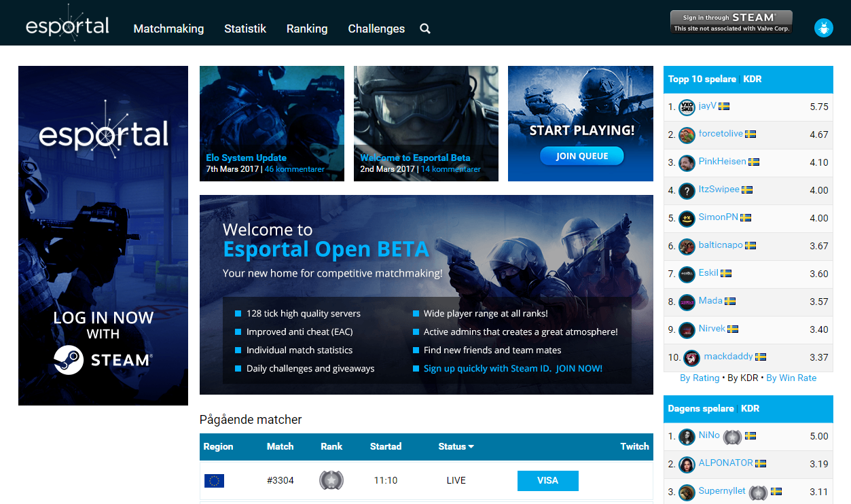
Task: Click the blue bug report icon
Action: [x=824, y=28]
